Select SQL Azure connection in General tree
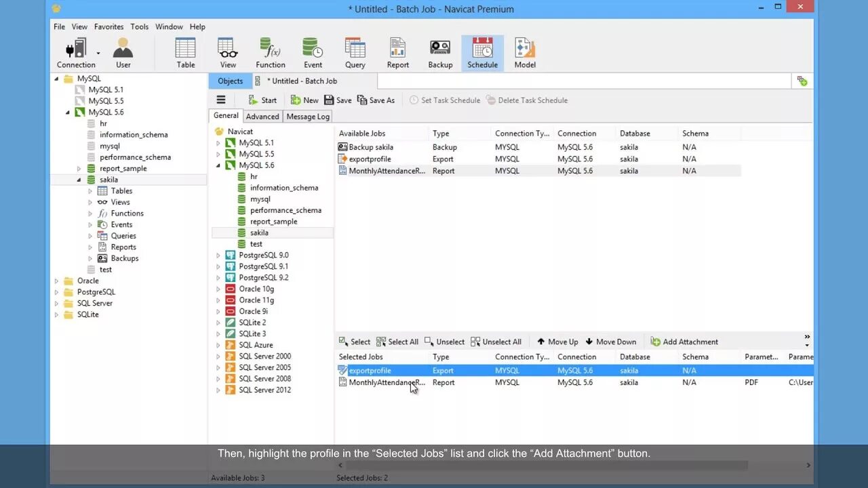 [x=256, y=345]
